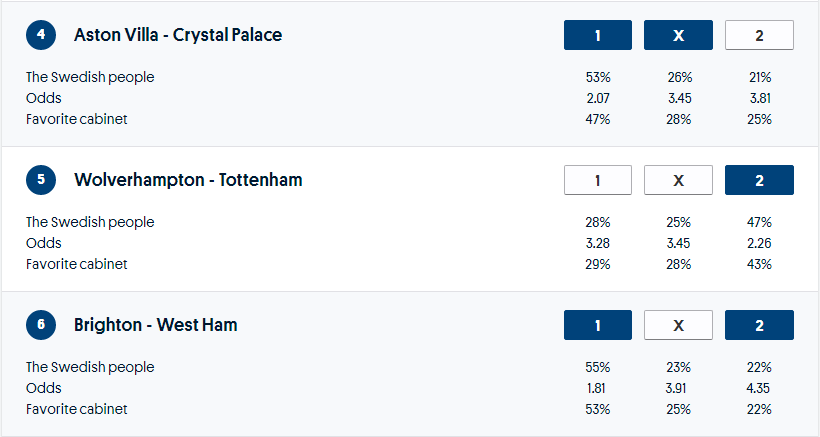
Task: Click the match number 6 badge
Action: 41,325
